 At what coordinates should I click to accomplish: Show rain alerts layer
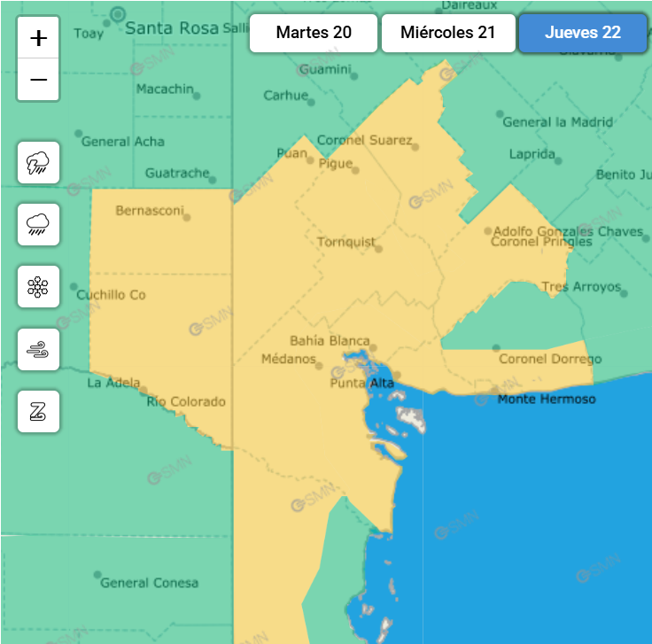coord(38,224)
